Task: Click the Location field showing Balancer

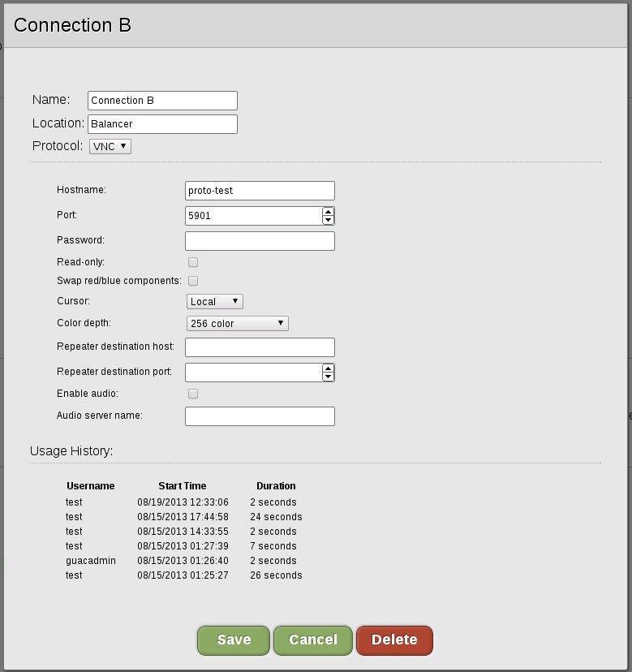Action: (162, 124)
